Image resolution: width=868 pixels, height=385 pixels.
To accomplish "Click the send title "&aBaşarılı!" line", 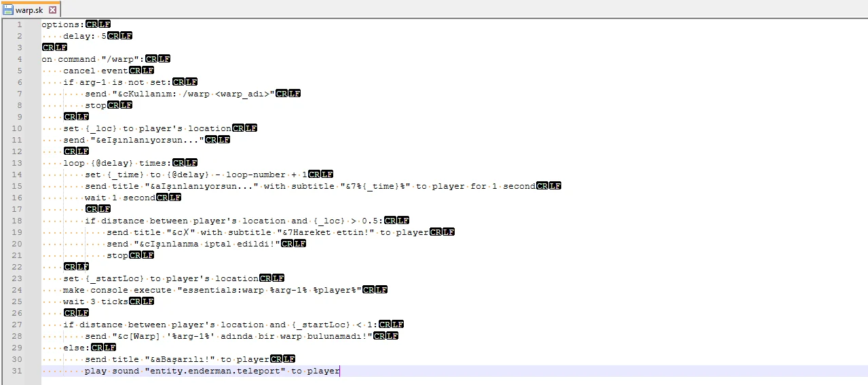I will pos(177,359).
